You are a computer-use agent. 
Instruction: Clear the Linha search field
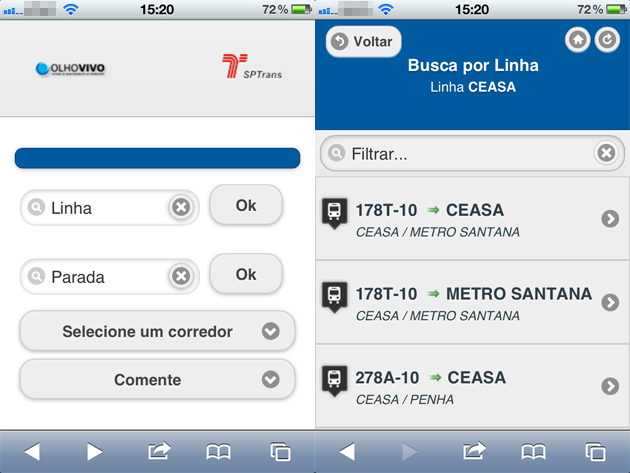(x=181, y=207)
